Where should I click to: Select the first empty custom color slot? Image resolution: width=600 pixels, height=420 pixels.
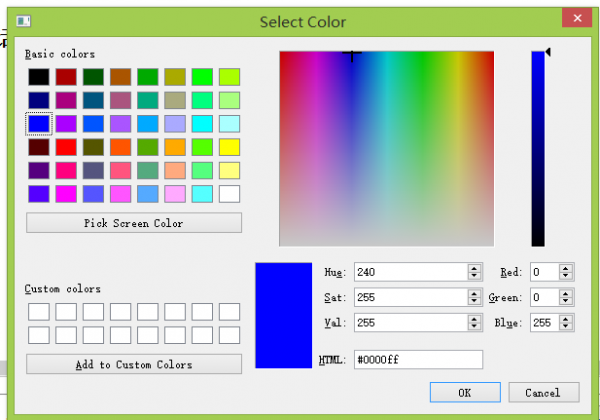click(x=39, y=312)
